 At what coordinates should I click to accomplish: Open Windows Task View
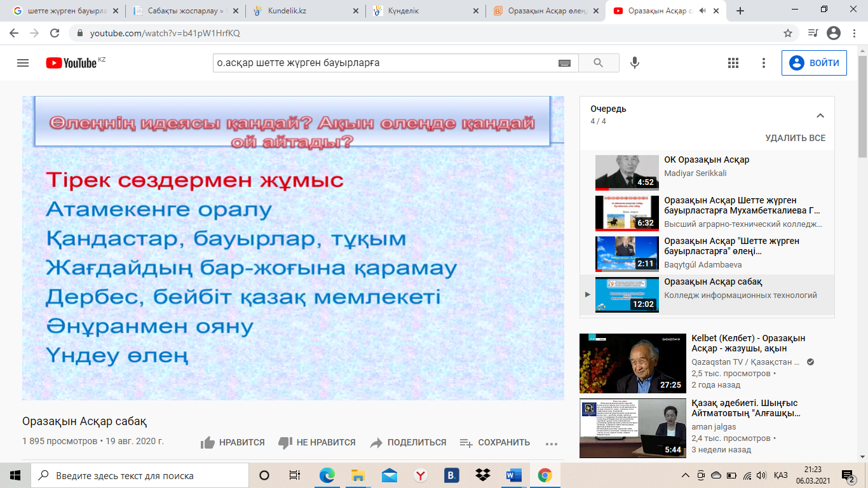[x=295, y=475]
